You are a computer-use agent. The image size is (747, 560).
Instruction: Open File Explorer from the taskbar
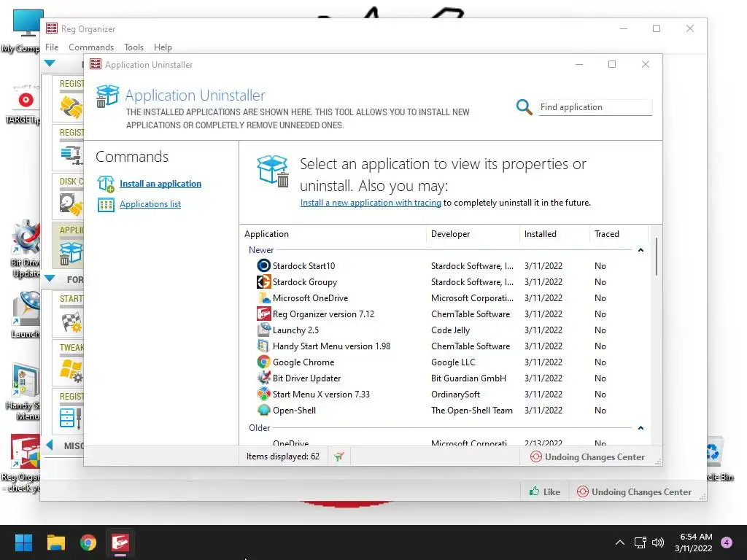tap(55, 542)
